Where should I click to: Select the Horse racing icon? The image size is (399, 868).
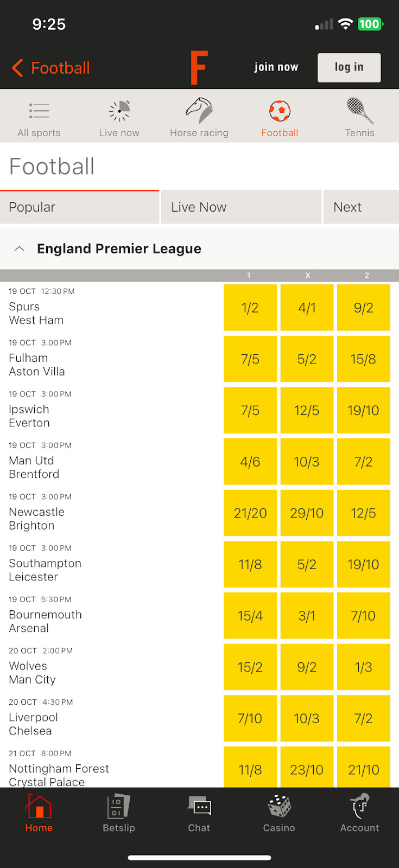199,111
